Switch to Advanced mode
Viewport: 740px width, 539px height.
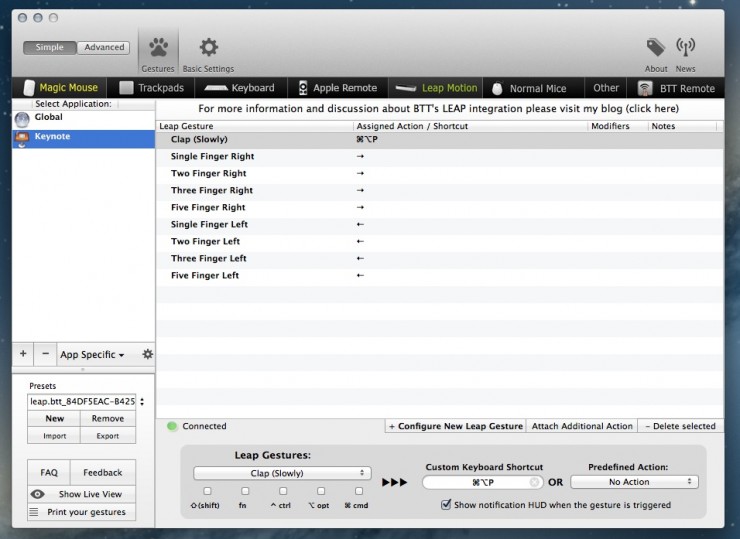click(104, 47)
